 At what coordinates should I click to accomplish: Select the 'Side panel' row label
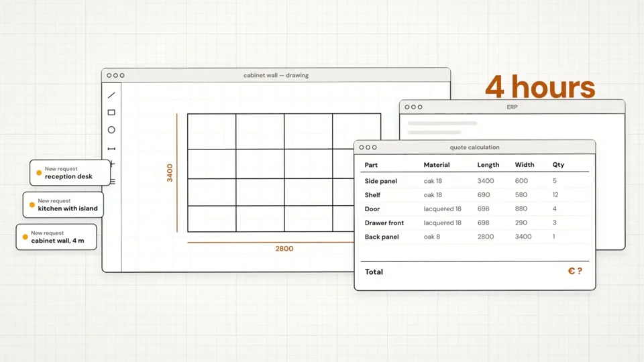click(x=381, y=181)
